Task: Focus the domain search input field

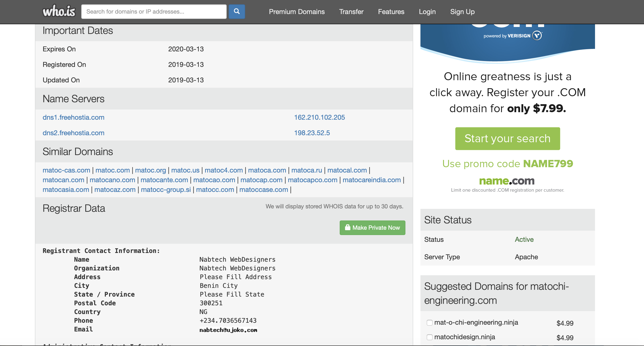Action: coord(154,11)
